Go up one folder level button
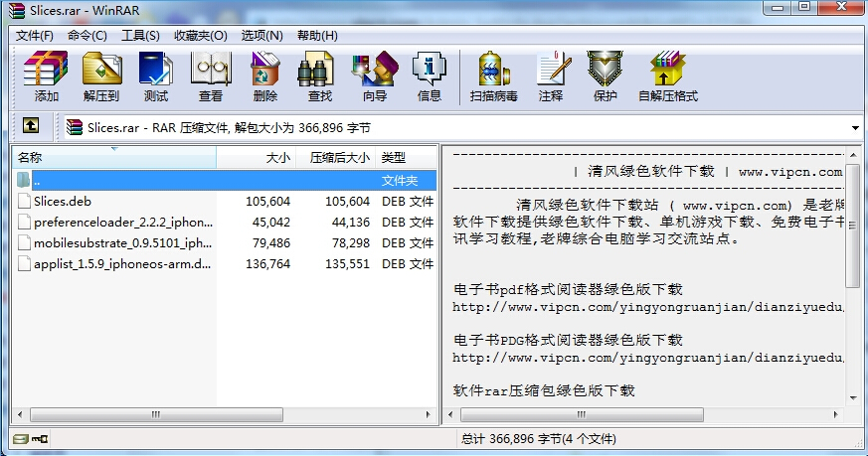 (31, 126)
